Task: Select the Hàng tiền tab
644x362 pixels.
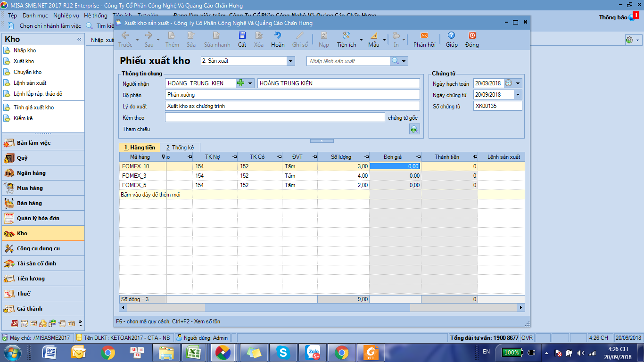Action: pyautogui.click(x=139, y=148)
